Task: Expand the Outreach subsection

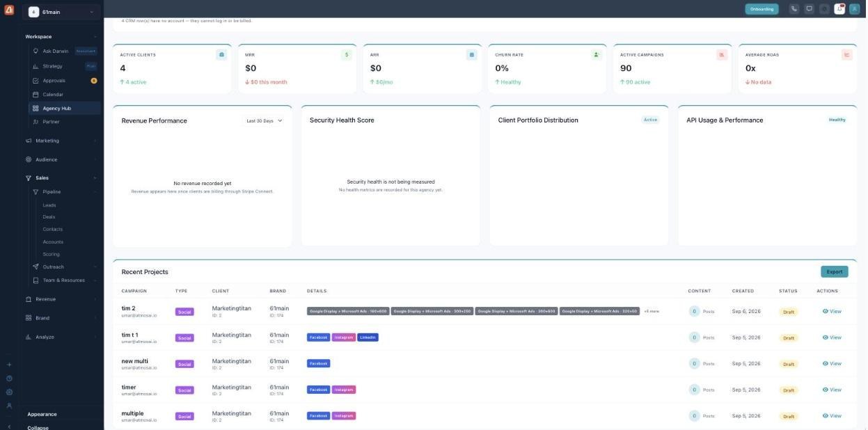Action: click(65, 266)
